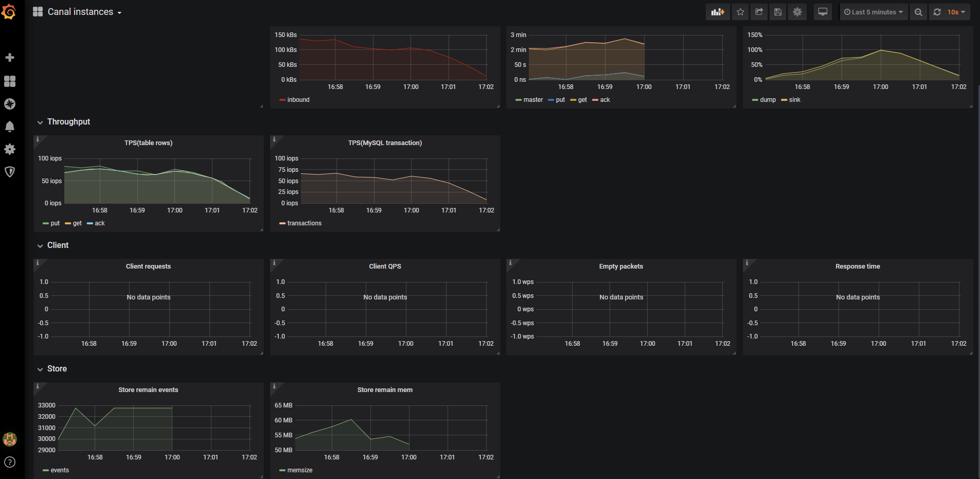Open the Alerting bell icon
The width and height of the screenshot is (980, 479).
point(10,127)
